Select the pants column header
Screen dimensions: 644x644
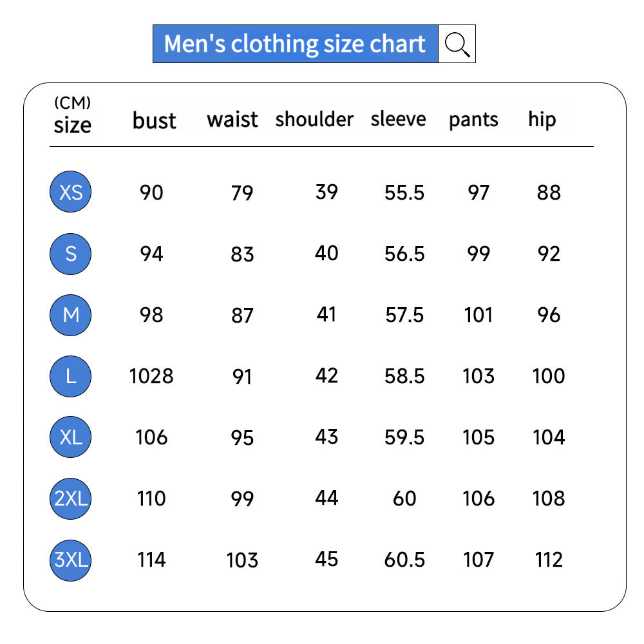click(473, 120)
